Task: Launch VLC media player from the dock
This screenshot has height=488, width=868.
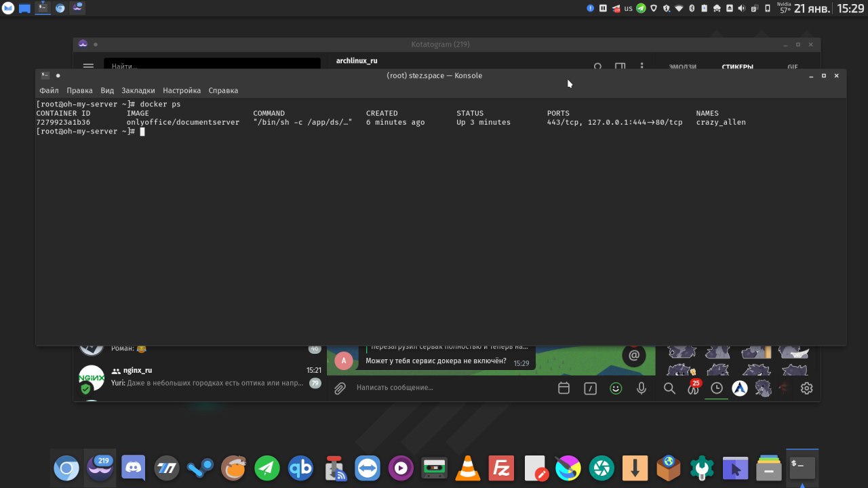Action: coord(467,468)
